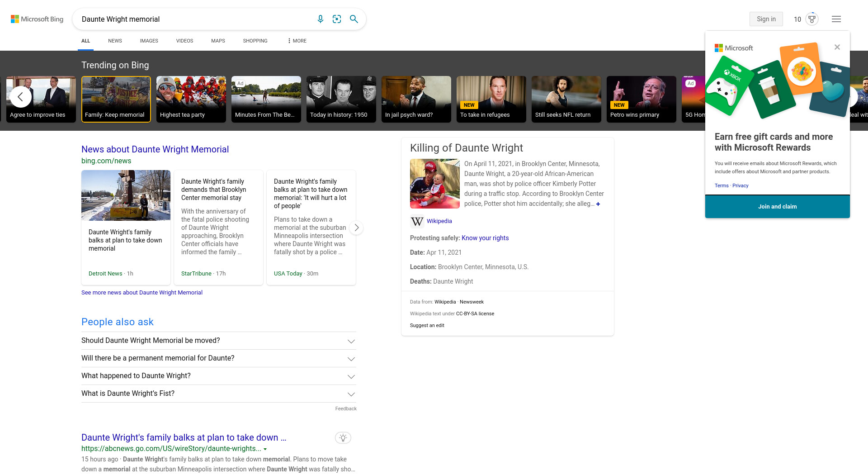The height and width of the screenshot is (475, 868).
Task: Click the Microsoft Bing logo
Action: [x=37, y=19]
